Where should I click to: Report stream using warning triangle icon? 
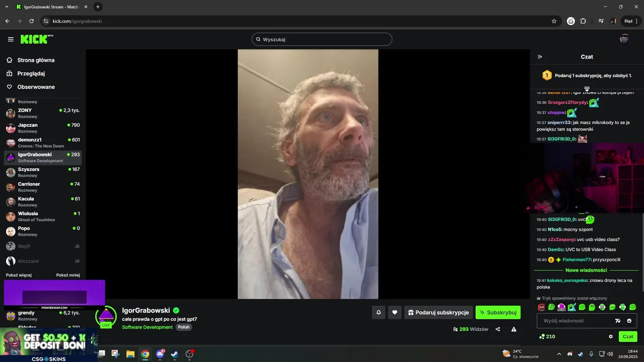(x=514, y=329)
